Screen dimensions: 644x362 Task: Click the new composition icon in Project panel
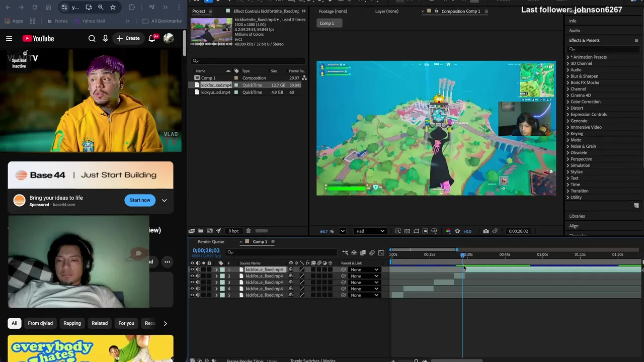point(210,231)
